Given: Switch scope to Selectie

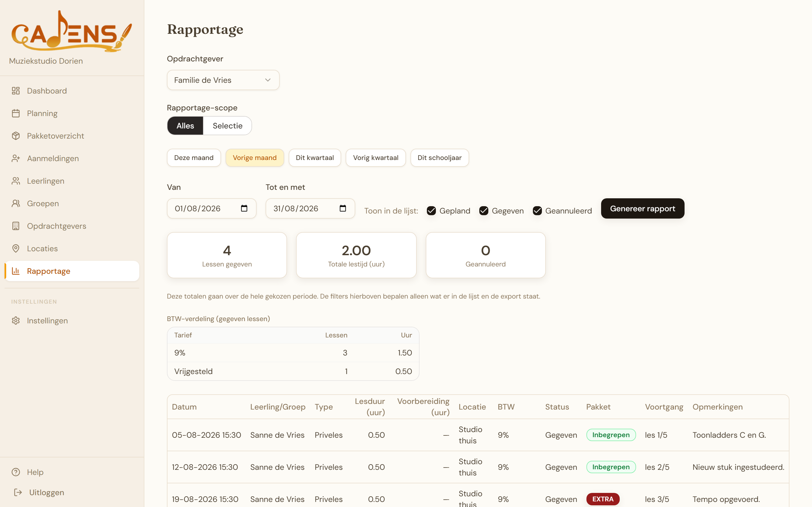Looking at the screenshot, I should [x=228, y=126].
